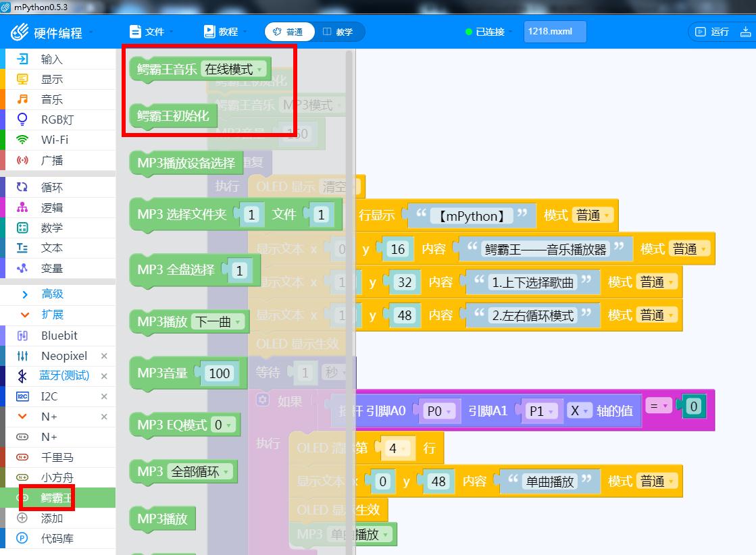
Task: Click the 音乐 music note icon
Action: [x=22, y=99]
